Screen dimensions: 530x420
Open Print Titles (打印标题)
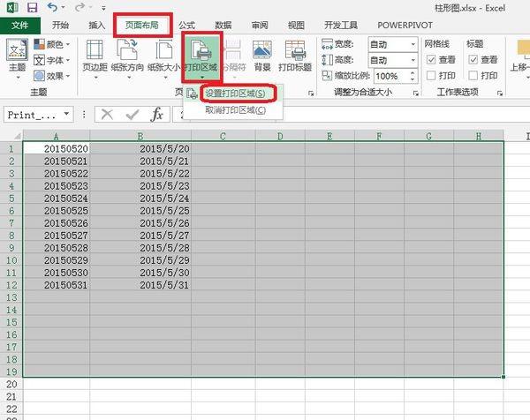click(x=293, y=53)
